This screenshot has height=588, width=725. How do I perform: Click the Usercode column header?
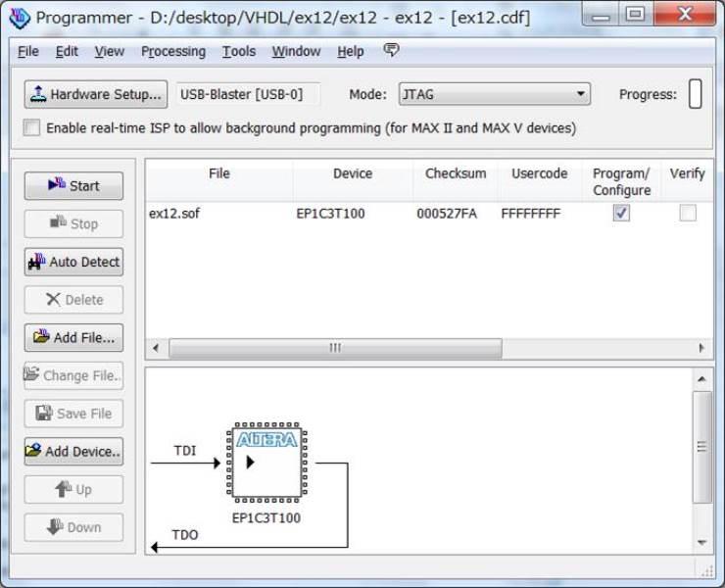pyautogui.click(x=540, y=181)
